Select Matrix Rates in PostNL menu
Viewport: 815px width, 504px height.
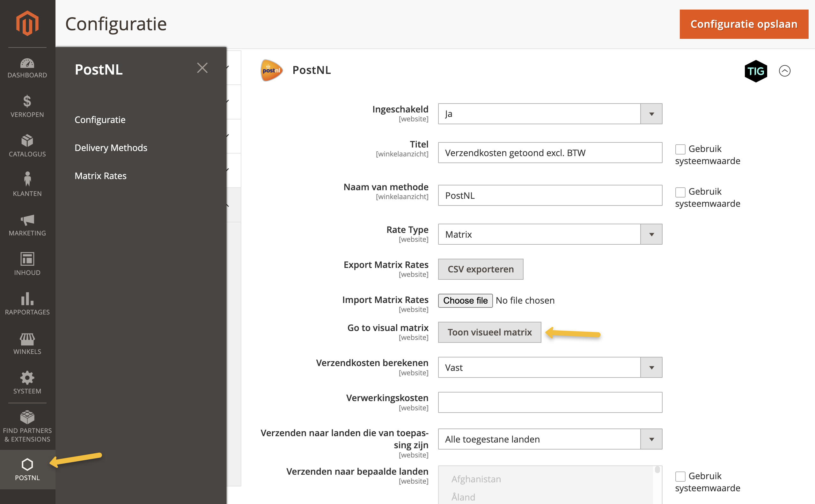click(x=100, y=176)
